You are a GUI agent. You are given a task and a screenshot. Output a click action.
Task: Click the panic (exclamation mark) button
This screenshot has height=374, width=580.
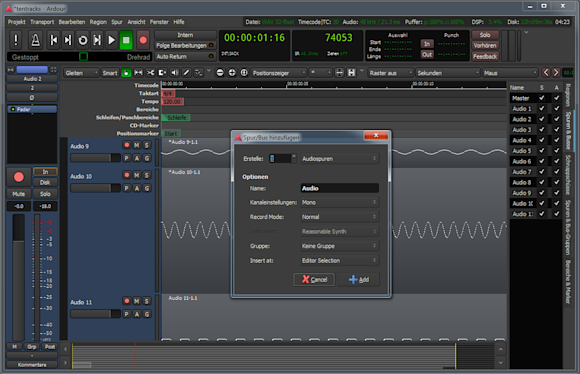pyautogui.click(x=16, y=40)
